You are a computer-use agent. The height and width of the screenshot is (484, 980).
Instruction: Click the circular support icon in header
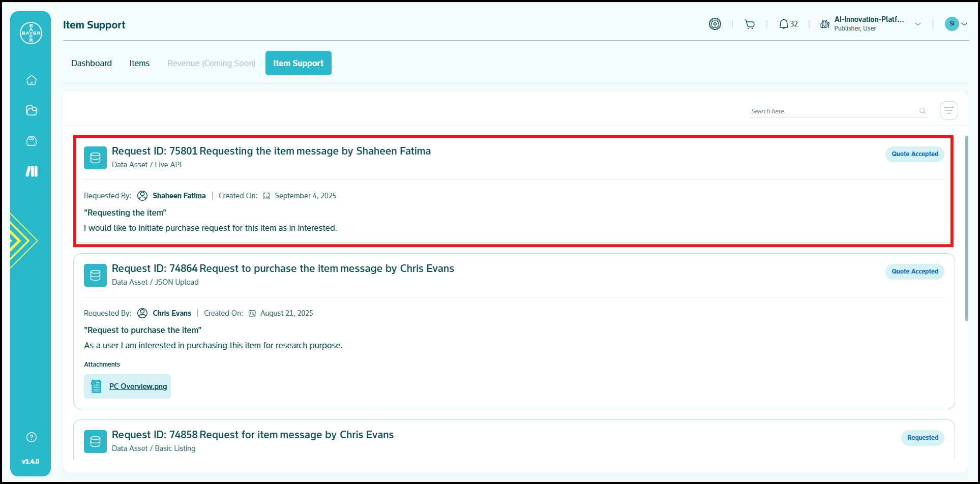tap(715, 24)
